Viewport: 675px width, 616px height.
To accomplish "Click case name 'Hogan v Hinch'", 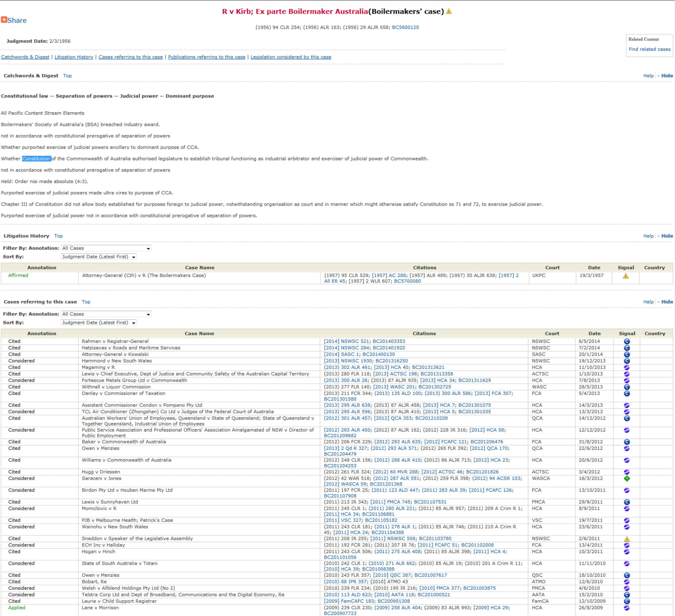I will pos(98,552).
